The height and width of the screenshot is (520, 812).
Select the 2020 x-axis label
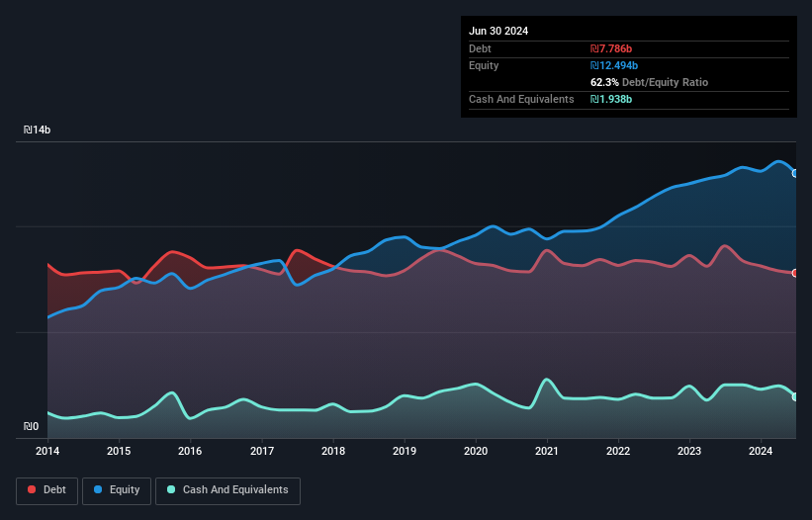[476, 451]
